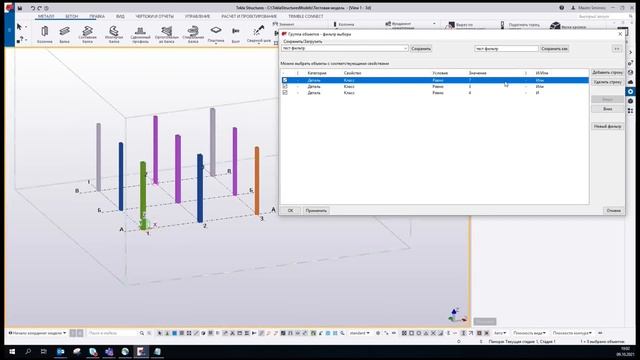The image size is (640, 360).
Task: Switch to the МЕТАЛЛ ribbon tab
Action: click(x=46, y=16)
